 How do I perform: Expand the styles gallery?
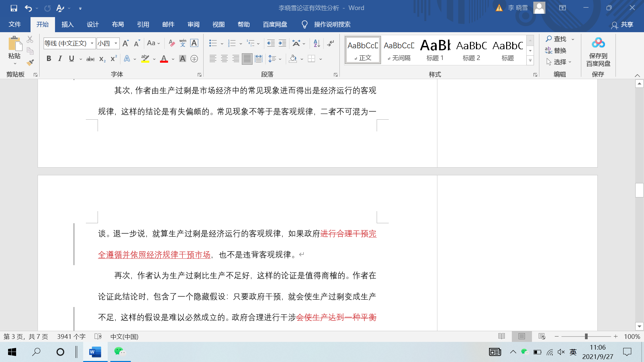pos(530,61)
